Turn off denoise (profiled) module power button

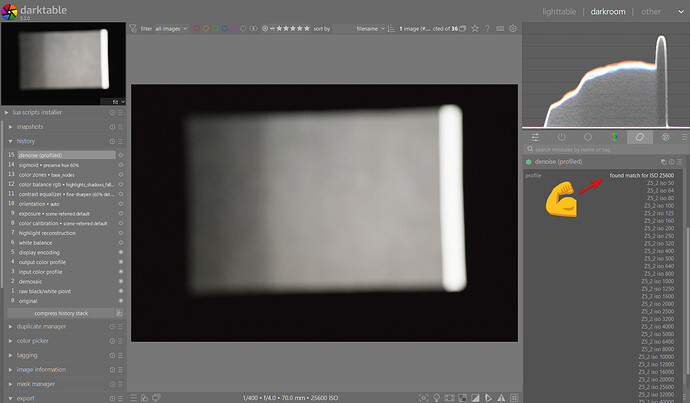529,161
